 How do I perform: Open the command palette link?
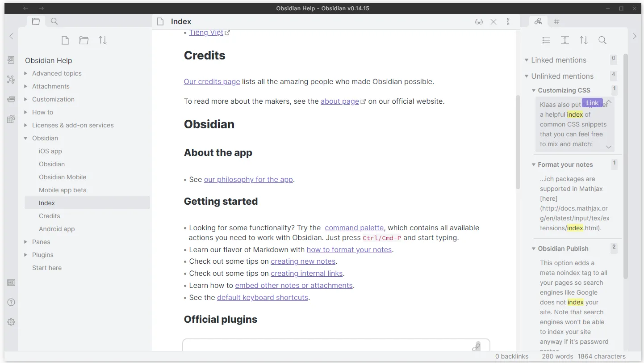point(354,228)
